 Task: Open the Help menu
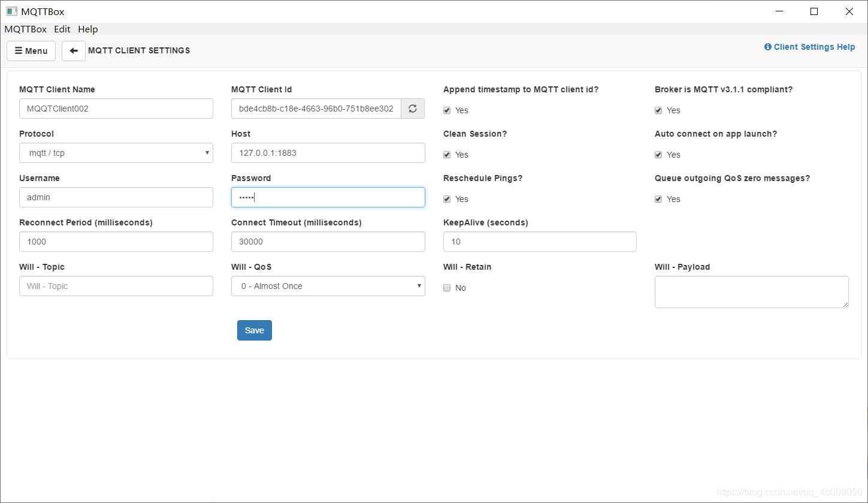(x=88, y=29)
